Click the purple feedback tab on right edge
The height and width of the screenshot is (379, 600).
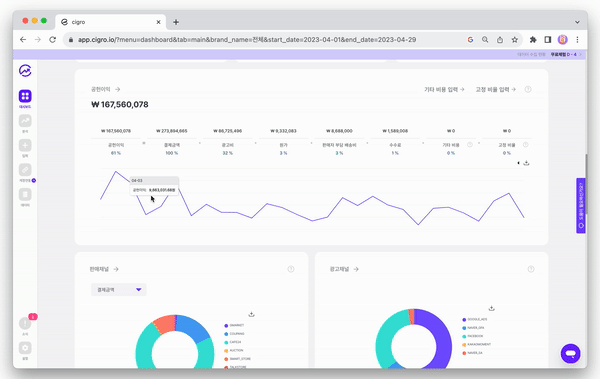tap(581, 206)
